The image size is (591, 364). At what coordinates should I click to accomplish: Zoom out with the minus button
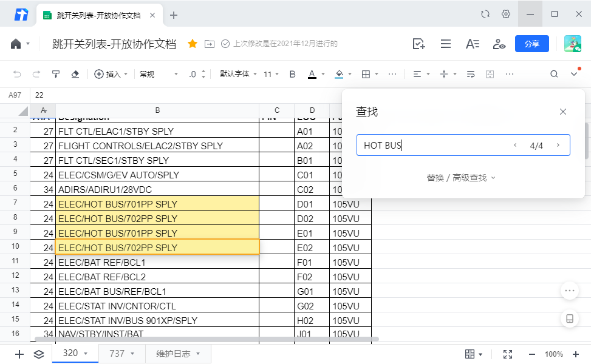click(x=532, y=354)
